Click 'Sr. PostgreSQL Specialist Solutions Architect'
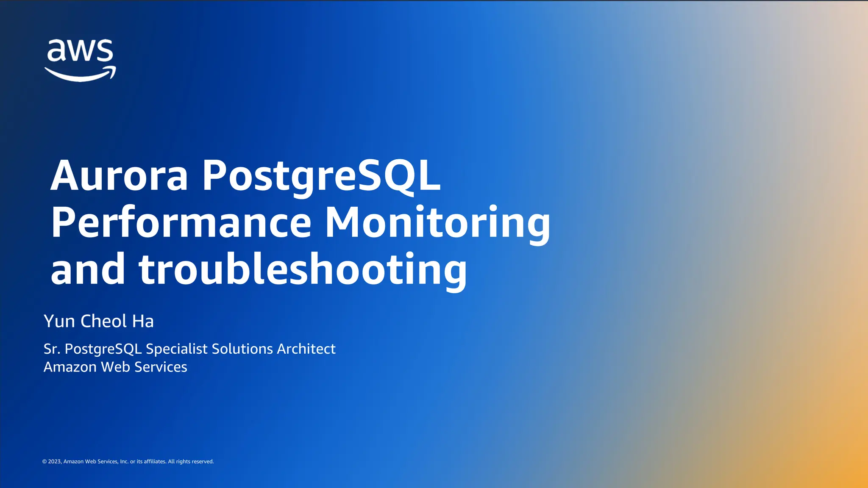This screenshot has width=868, height=488. coord(189,349)
